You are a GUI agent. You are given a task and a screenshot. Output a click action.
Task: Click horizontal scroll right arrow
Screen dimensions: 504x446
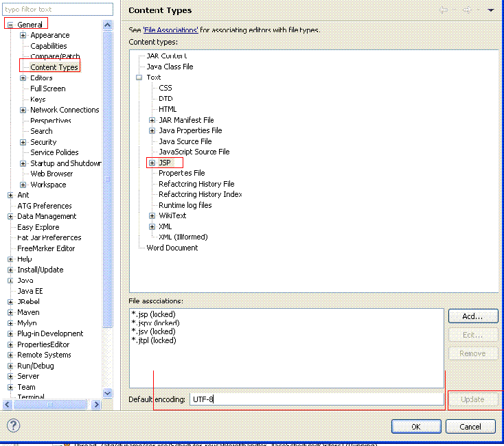coord(95,405)
